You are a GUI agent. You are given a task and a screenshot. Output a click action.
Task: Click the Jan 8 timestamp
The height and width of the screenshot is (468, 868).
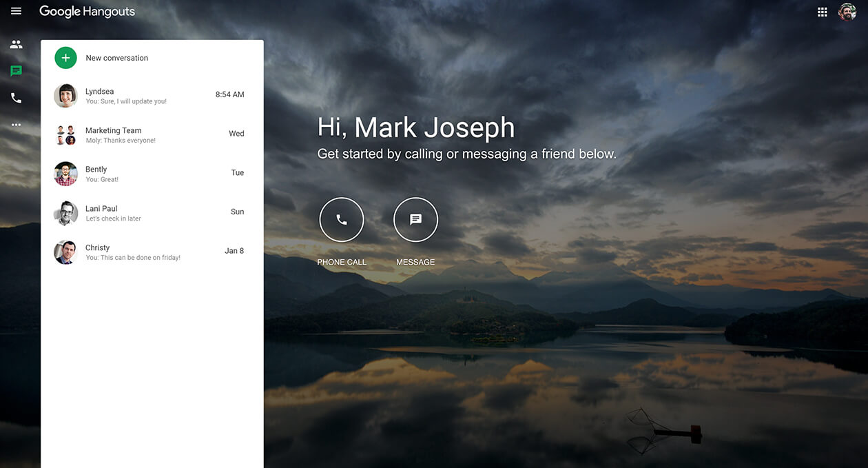234,251
